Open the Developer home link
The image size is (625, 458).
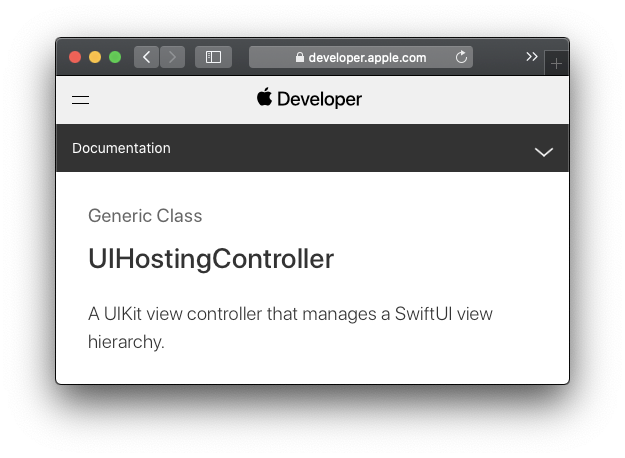pos(309,98)
